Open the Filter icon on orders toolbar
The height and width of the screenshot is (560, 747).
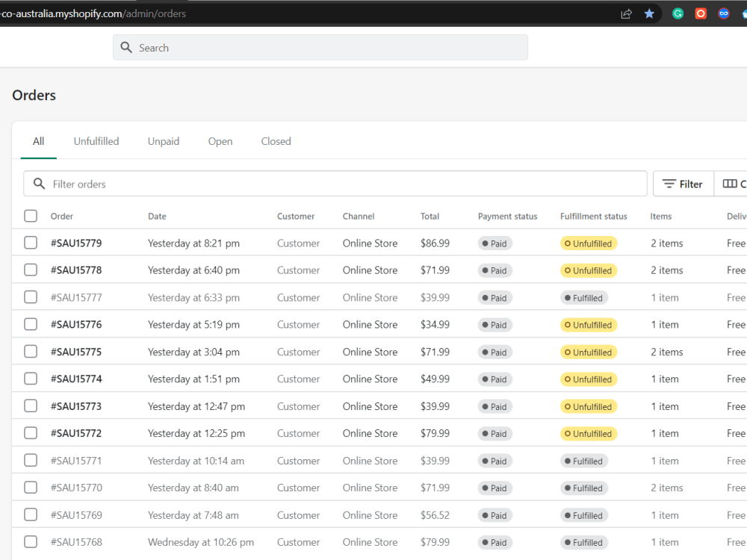[670, 184]
